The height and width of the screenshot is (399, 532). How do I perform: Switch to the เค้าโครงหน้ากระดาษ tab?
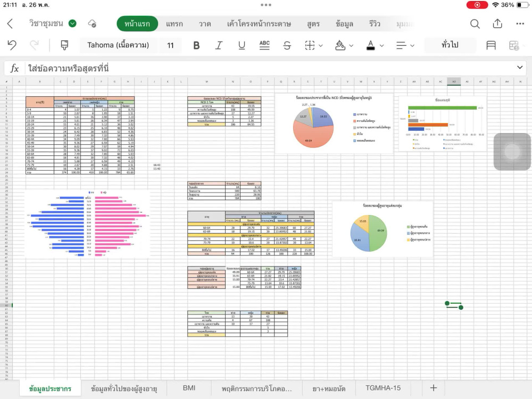(259, 24)
